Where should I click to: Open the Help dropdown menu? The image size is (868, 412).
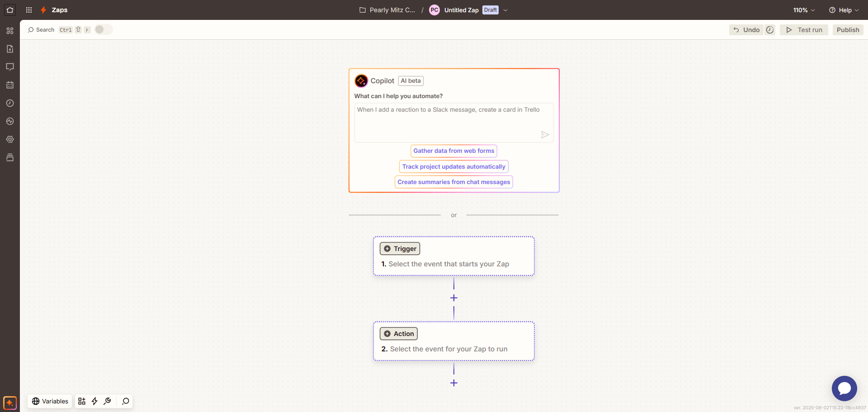(844, 9)
